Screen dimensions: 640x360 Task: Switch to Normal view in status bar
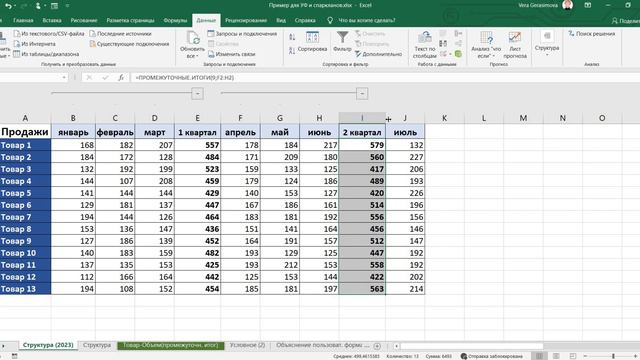coord(539,356)
